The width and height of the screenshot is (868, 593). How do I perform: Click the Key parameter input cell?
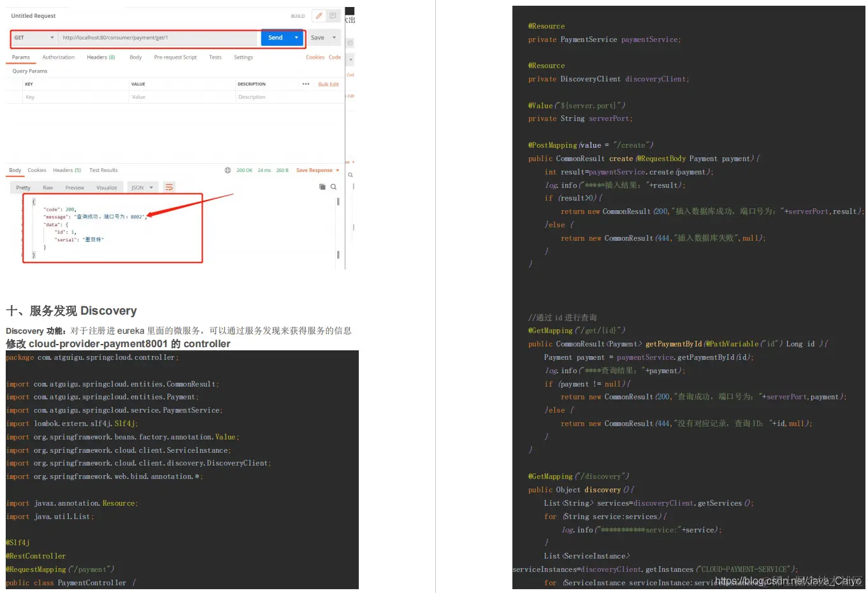point(75,97)
